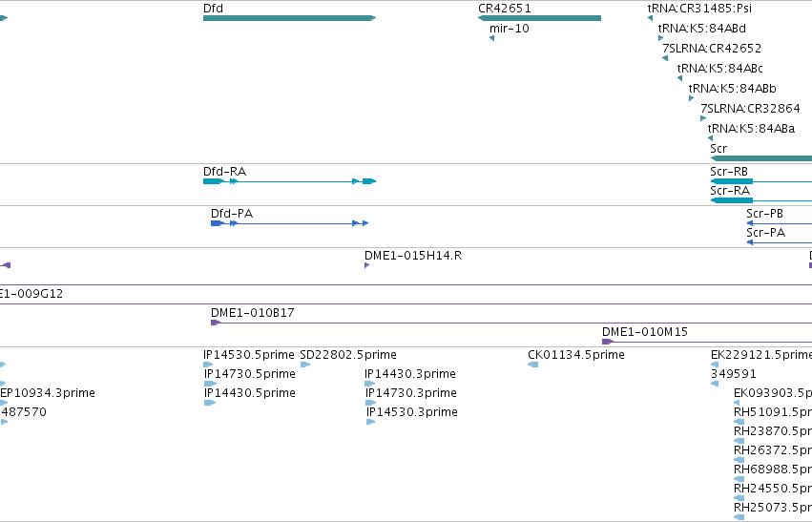The image size is (812, 522).
Task: Select the SD22802.5prime label
Action: coord(348,355)
